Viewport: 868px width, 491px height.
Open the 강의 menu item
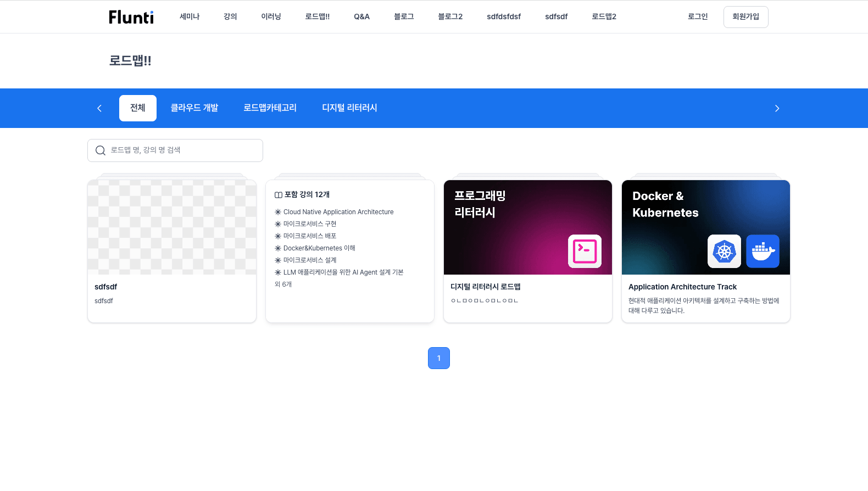click(230, 16)
